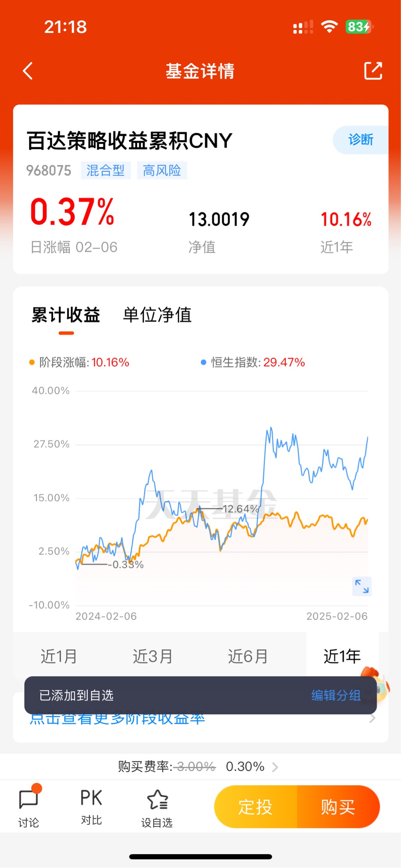Select the 近3月 period option
The width and height of the screenshot is (401, 868).
pyautogui.click(x=153, y=656)
